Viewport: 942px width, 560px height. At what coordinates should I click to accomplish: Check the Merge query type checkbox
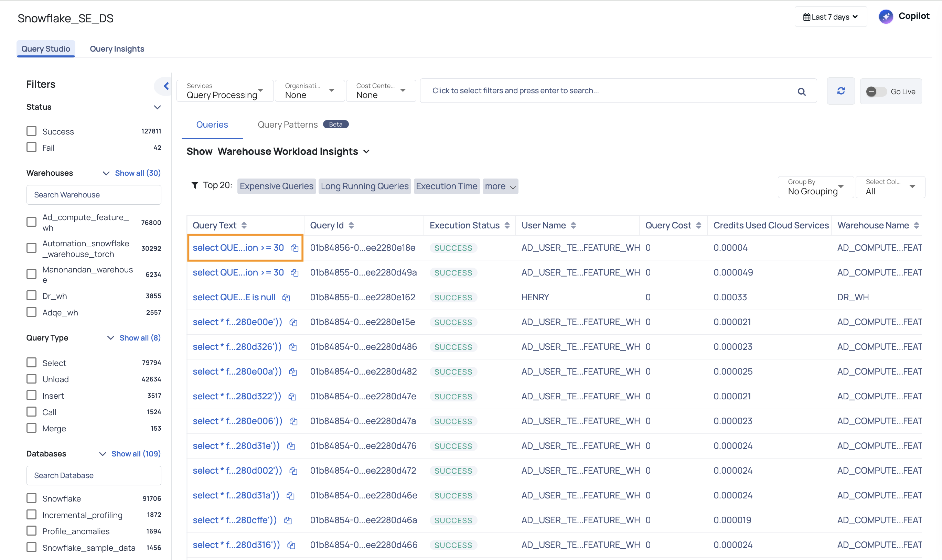point(32,428)
